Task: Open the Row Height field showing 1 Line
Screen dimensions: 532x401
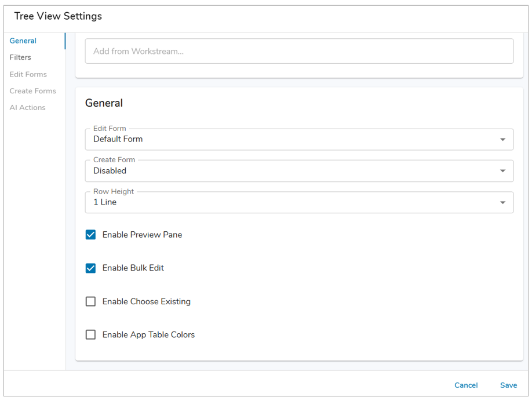Action: click(290, 203)
